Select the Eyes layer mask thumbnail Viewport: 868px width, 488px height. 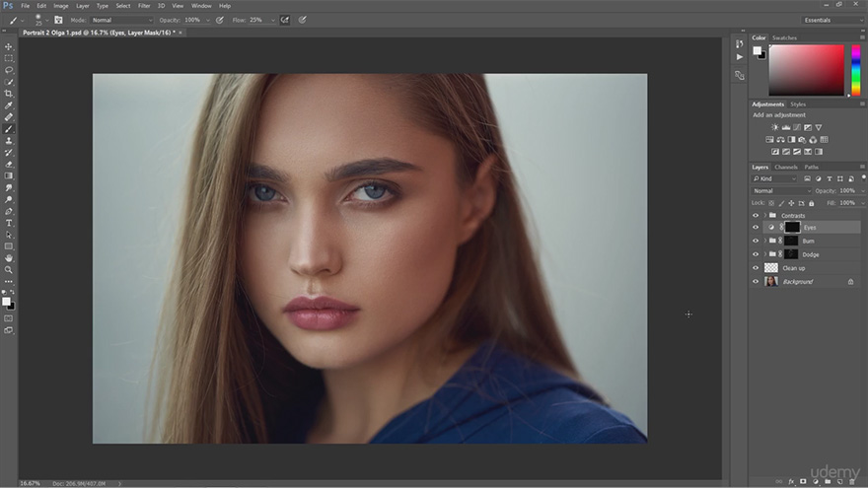tap(792, 227)
